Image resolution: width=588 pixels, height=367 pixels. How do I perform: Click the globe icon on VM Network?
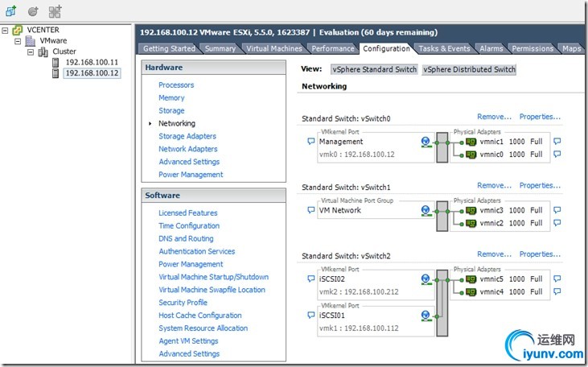(426, 211)
